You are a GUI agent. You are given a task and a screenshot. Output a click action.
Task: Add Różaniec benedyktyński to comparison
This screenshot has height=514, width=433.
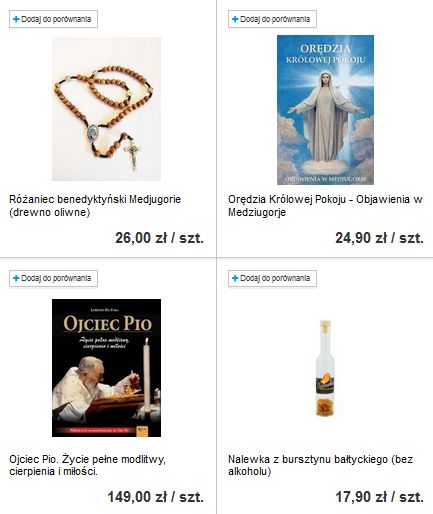[x=53, y=19]
